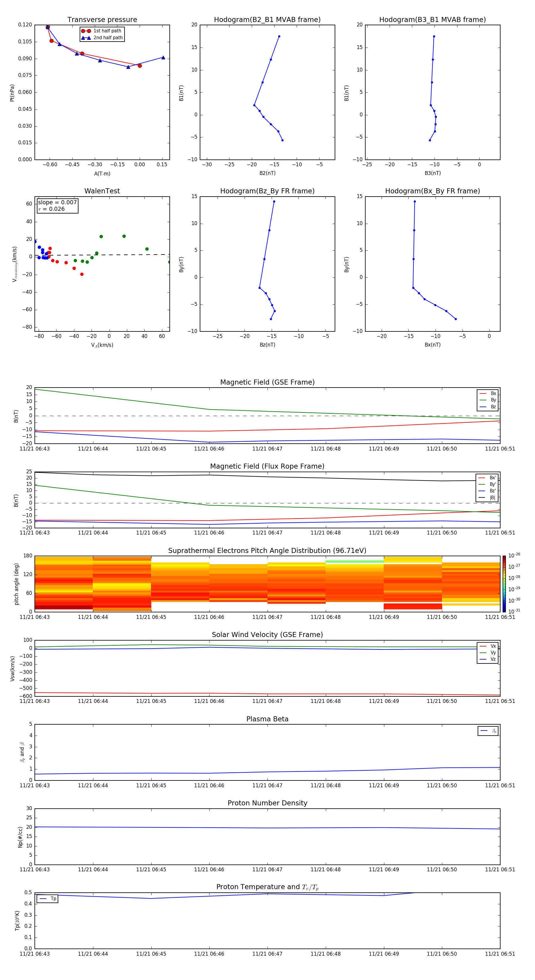Click 'Hodogram(Bx_By FR frame)' title
The height and width of the screenshot is (980, 535).
point(432,191)
